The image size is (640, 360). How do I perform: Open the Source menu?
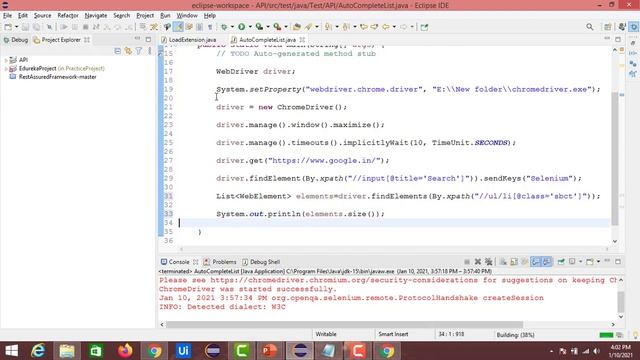tap(42, 16)
